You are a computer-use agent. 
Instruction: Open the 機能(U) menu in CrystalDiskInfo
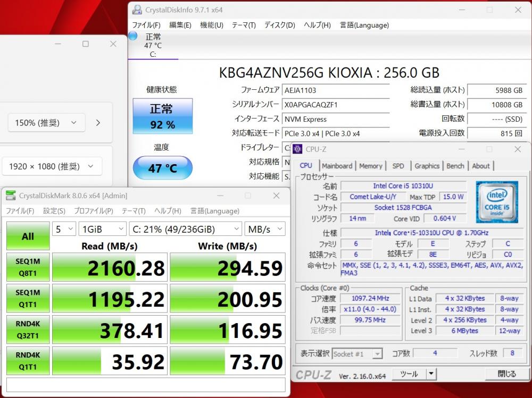(x=212, y=25)
